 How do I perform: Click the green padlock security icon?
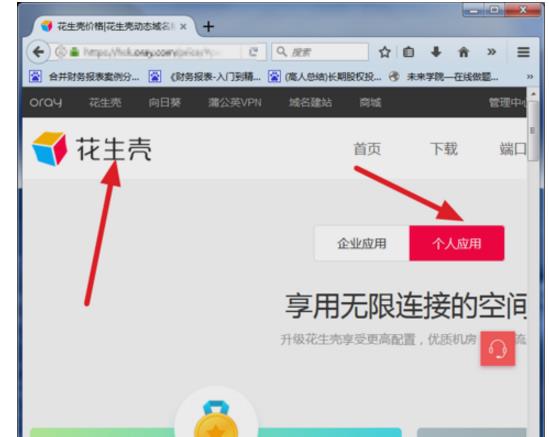point(74,52)
